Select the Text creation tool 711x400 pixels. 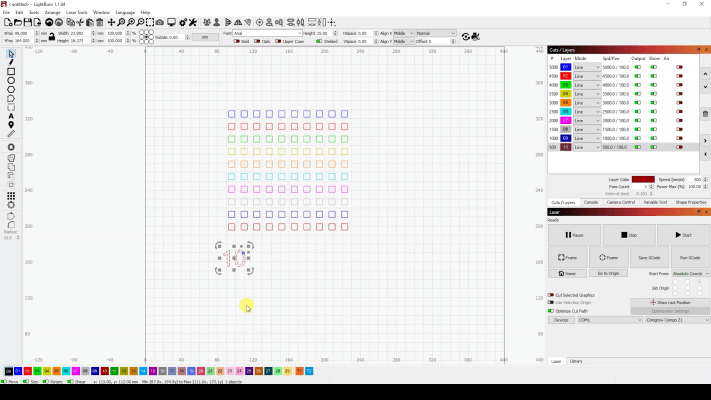click(11, 115)
